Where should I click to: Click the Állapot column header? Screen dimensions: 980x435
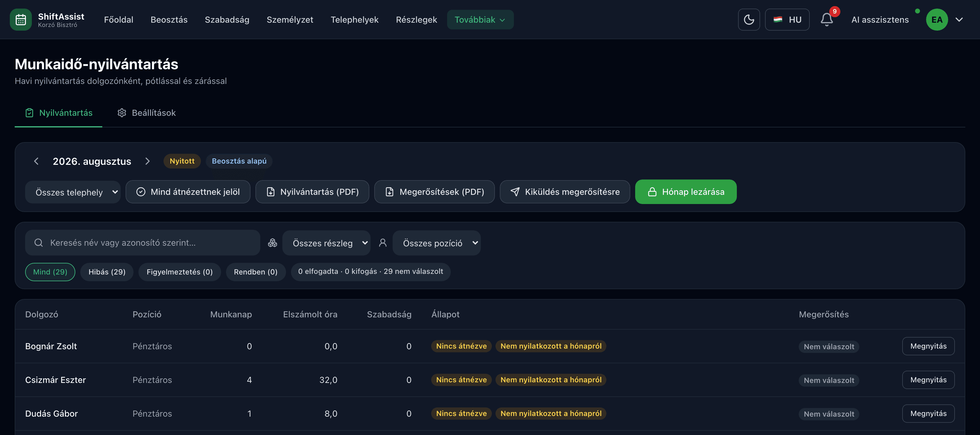click(x=445, y=314)
